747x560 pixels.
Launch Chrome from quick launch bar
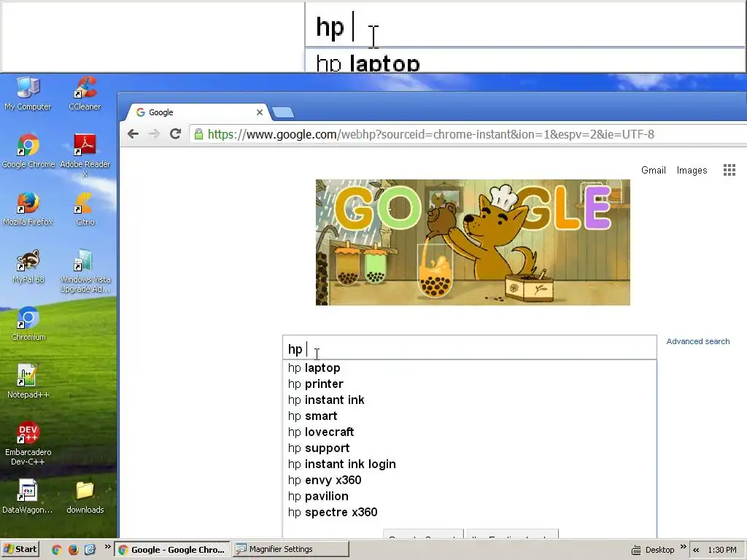57,550
